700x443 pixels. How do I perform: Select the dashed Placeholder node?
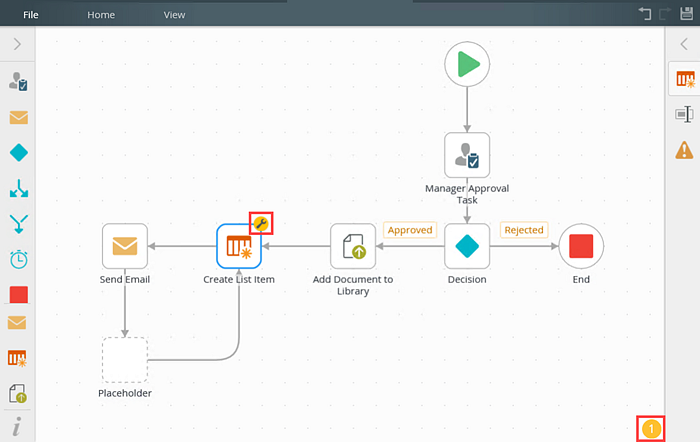pyautogui.click(x=125, y=360)
